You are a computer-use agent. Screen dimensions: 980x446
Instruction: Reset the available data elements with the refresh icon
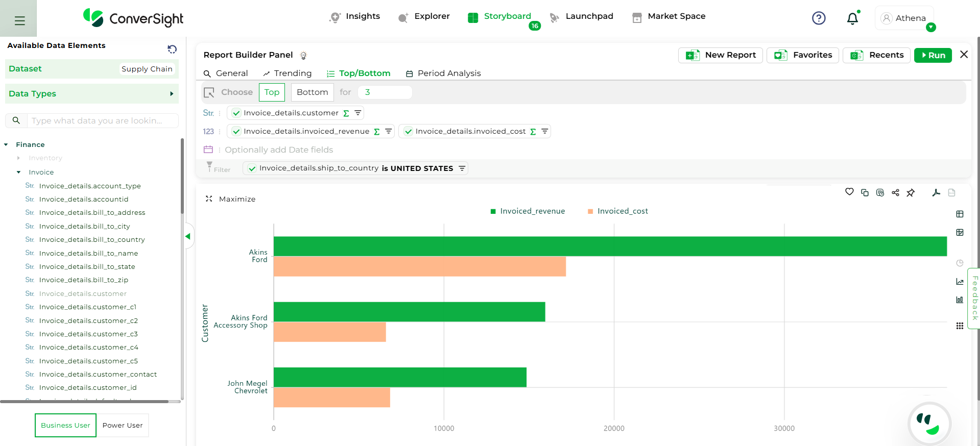[172, 49]
